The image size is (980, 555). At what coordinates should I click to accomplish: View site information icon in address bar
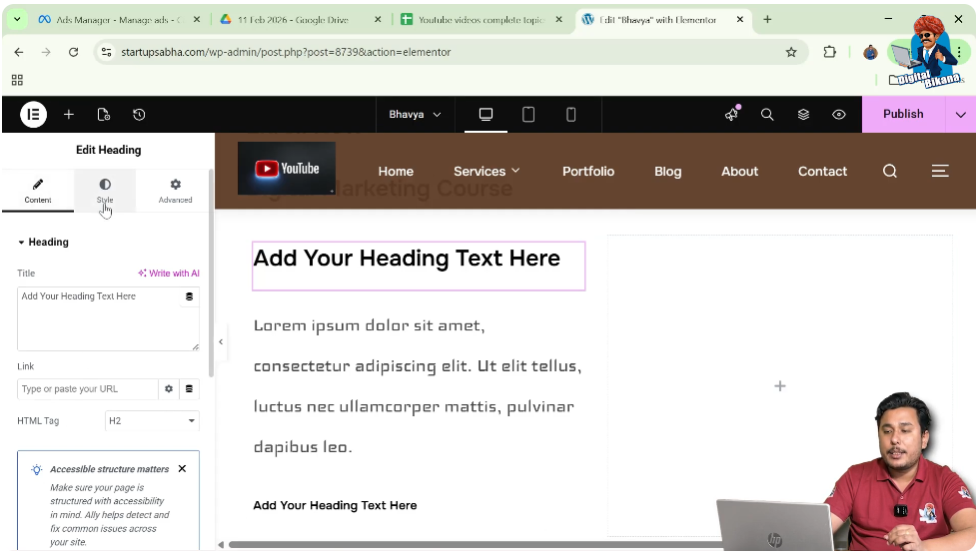tap(107, 52)
